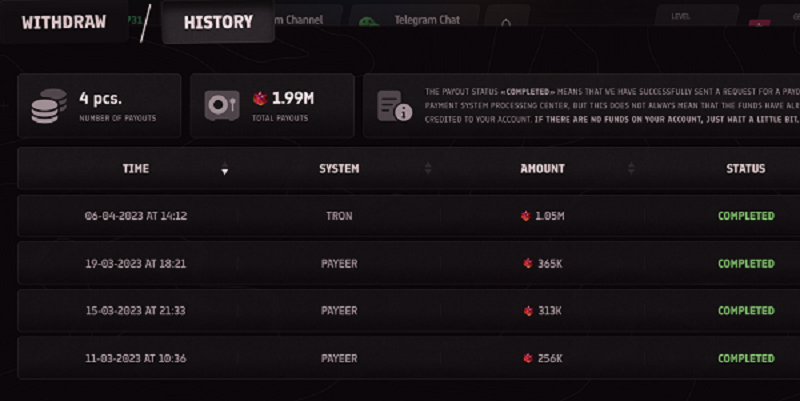The width and height of the screenshot is (800, 401).
Task: Sort history by the Time column arrow
Action: point(224,170)
